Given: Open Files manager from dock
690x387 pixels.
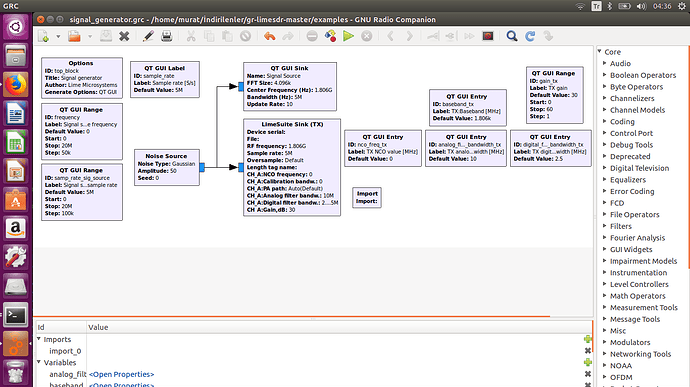Looking at the screenshot, I should (16, 56).
